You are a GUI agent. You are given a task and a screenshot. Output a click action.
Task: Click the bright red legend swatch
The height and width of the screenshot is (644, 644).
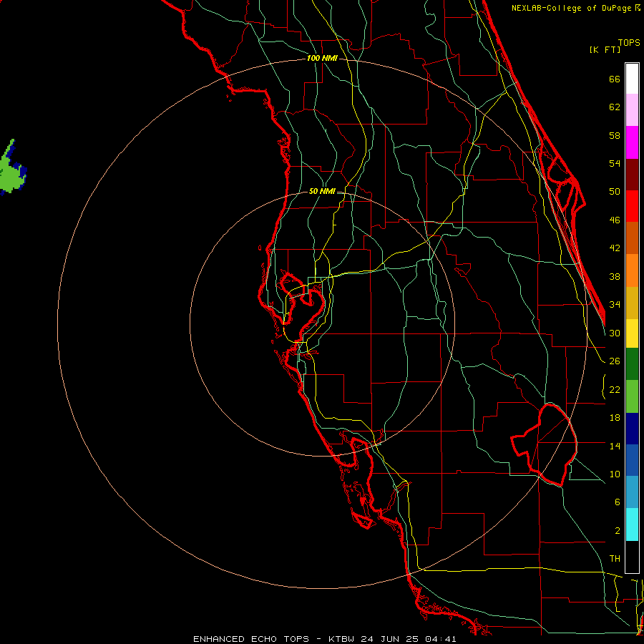[x=632, y=206]
